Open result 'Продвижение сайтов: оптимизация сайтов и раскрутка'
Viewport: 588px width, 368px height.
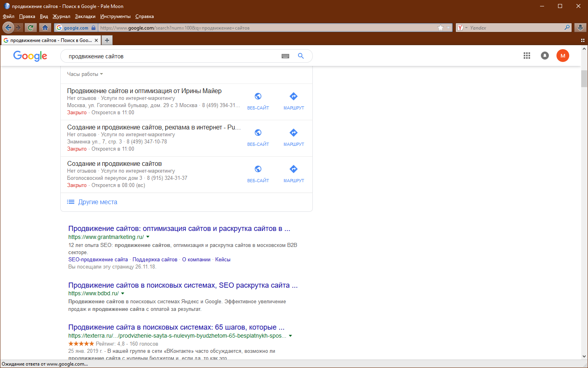(x=179, y=229)
